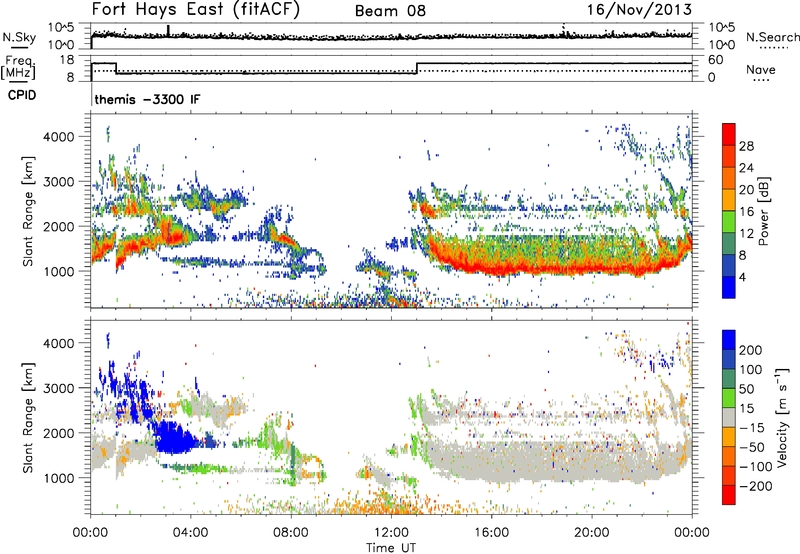The height and width of the screenshot is (554, 800).
Task: Click the 'N.Sky' legend label
Action: pos(19,37)
